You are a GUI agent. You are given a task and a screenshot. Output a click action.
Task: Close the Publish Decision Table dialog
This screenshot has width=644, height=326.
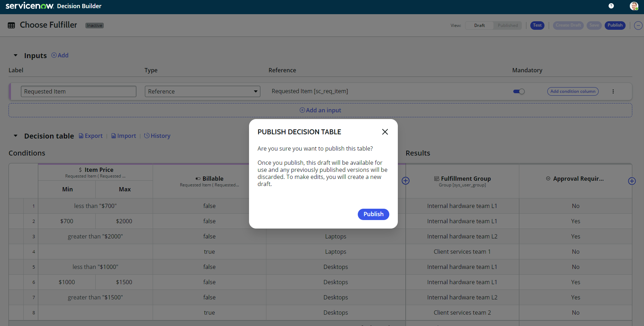point(385,132)
